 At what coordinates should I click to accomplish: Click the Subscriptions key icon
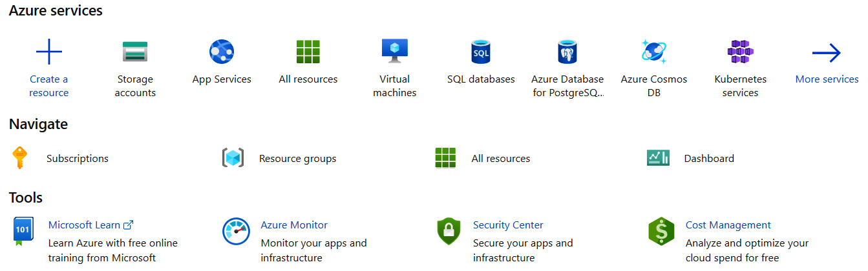pos(20,158)
